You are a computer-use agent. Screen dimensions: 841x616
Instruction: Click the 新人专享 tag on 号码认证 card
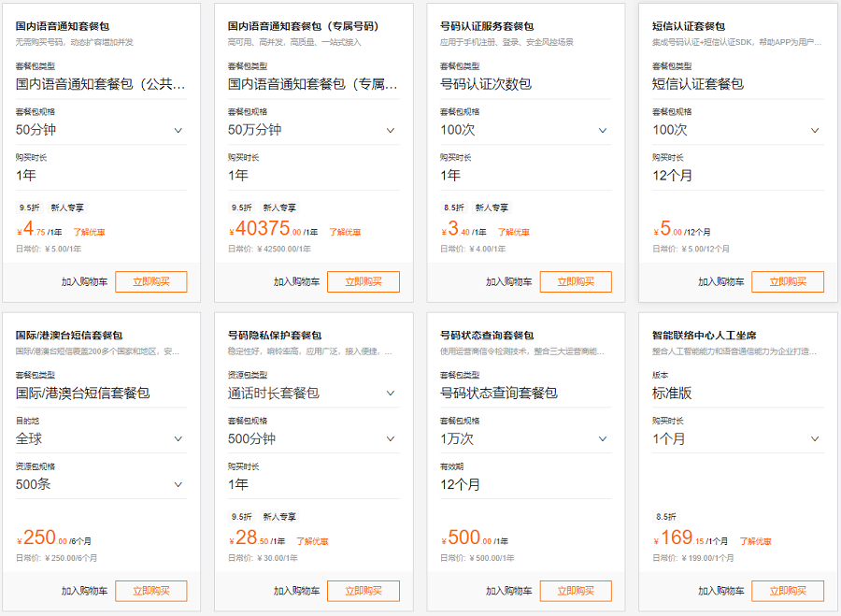(492, 208)
